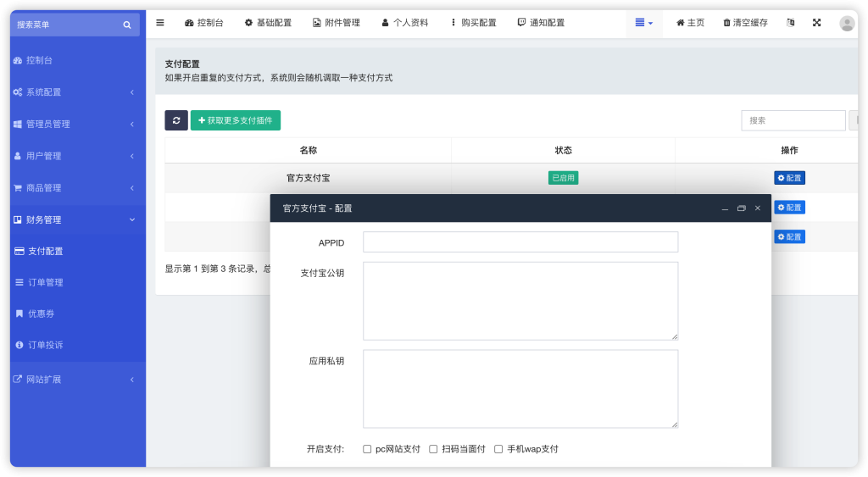Screen dimensions: 868x477
Task: Select 优惠券 in sidebar
Action: coord(77,313)
